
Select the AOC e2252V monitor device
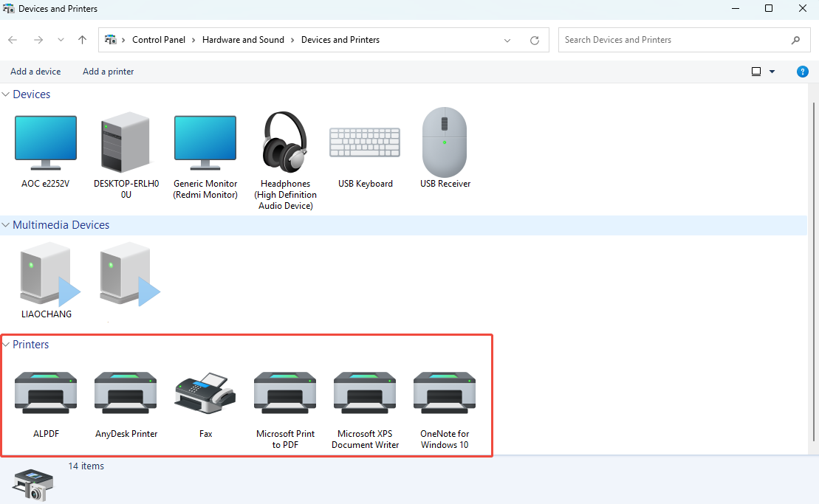coord(45,143)
